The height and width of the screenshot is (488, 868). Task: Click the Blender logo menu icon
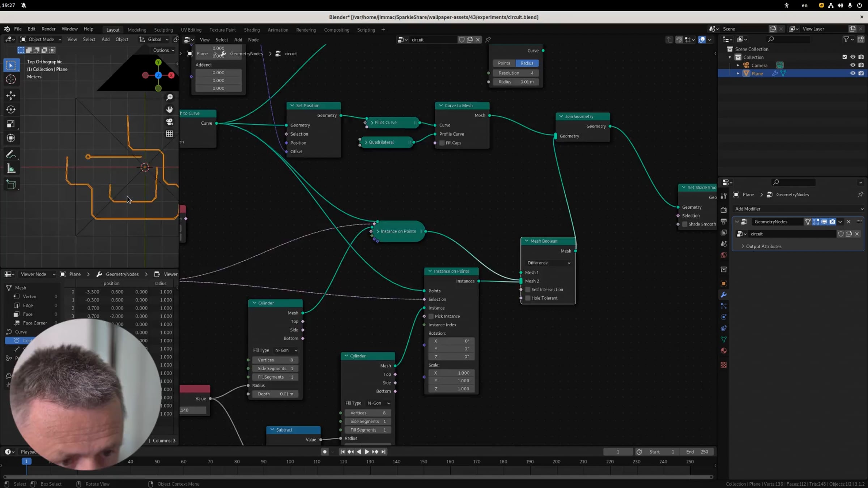(x=7, y=29)
